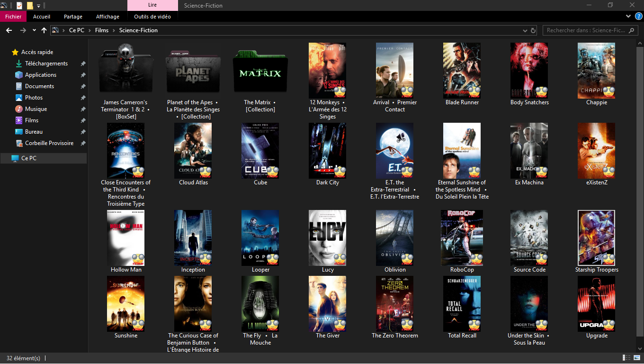Switch to details view in status bar
The width and height of the screenshot is (644, 364).
click(626, 358)
